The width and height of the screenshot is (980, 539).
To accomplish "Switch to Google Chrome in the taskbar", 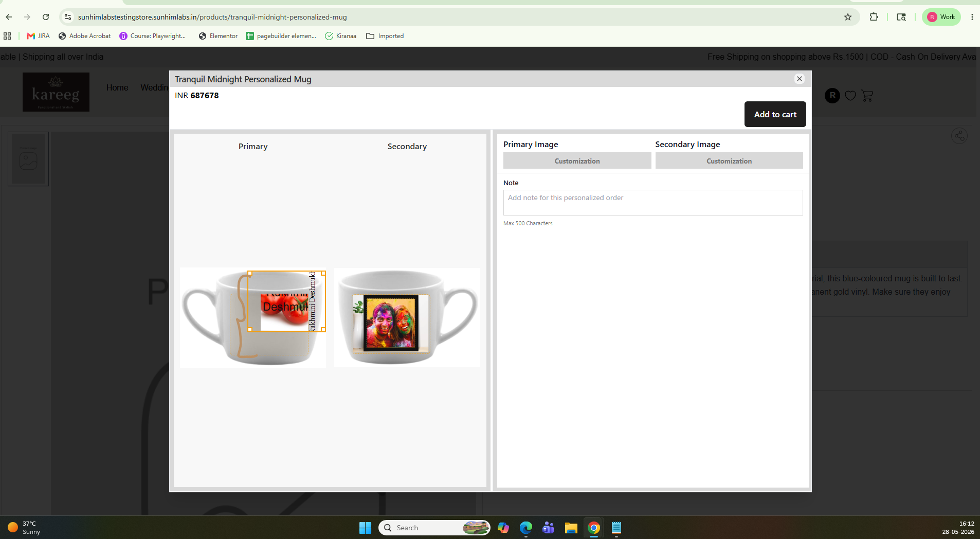I will [593, 528].
